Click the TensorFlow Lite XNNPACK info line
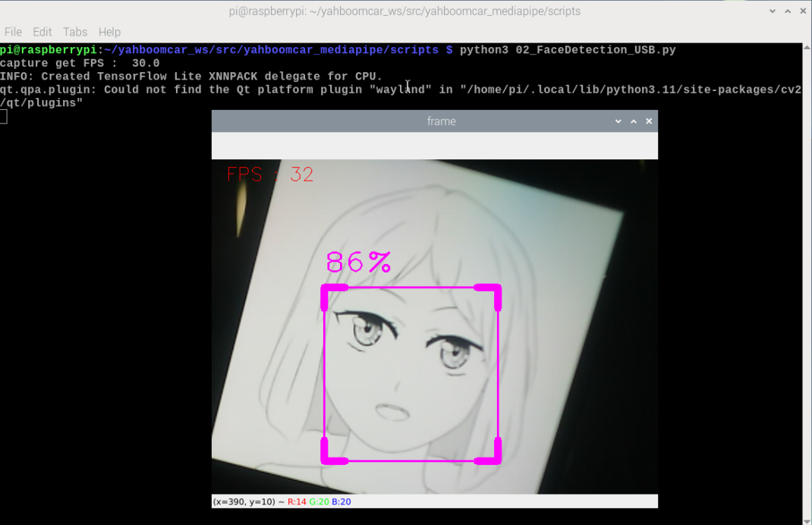Image resolution: width=812 pixels, height=525 pixels. [x=191, y=77]
